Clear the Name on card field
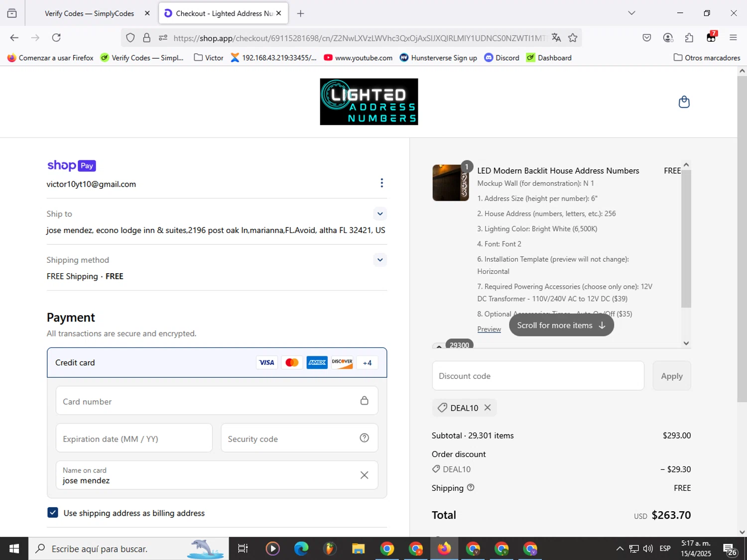747x560 pixels. (365, 475)
